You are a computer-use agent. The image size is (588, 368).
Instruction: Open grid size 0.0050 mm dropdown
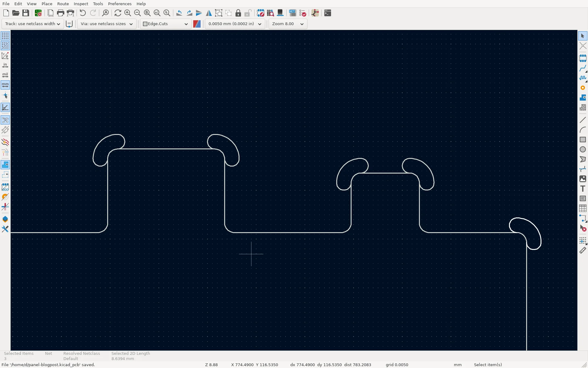[x=235, y=24]
